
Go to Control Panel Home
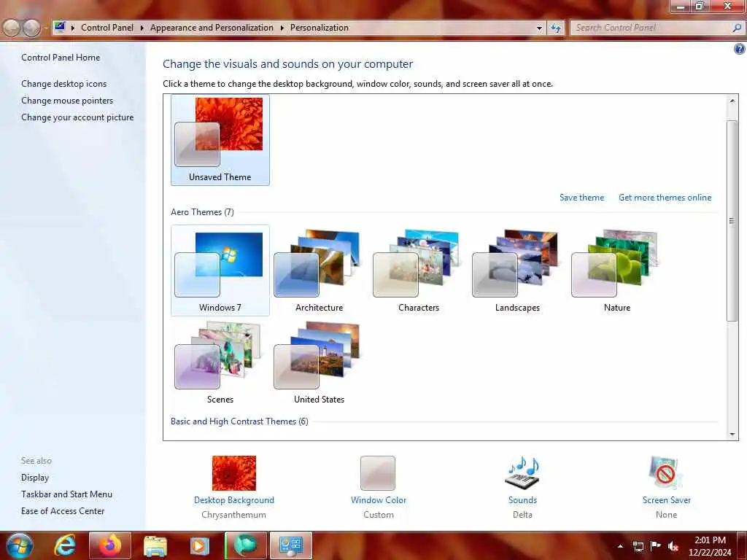[x=61, y=57]
